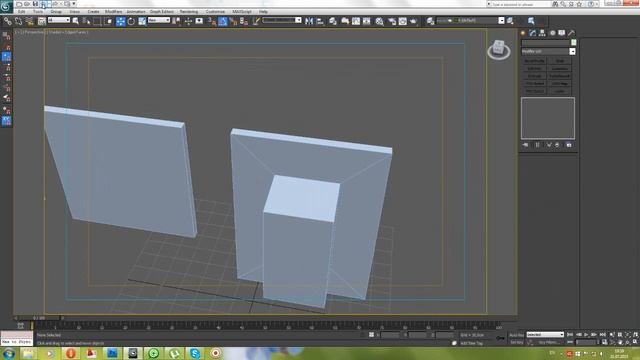The width and height of the screenshot is (640, 360).
Task: Click Go to End playback button
Action: point(603,335)
